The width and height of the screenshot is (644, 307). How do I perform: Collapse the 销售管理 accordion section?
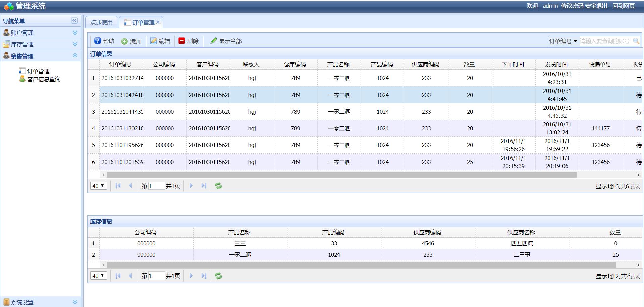click(x=75, y=55)
